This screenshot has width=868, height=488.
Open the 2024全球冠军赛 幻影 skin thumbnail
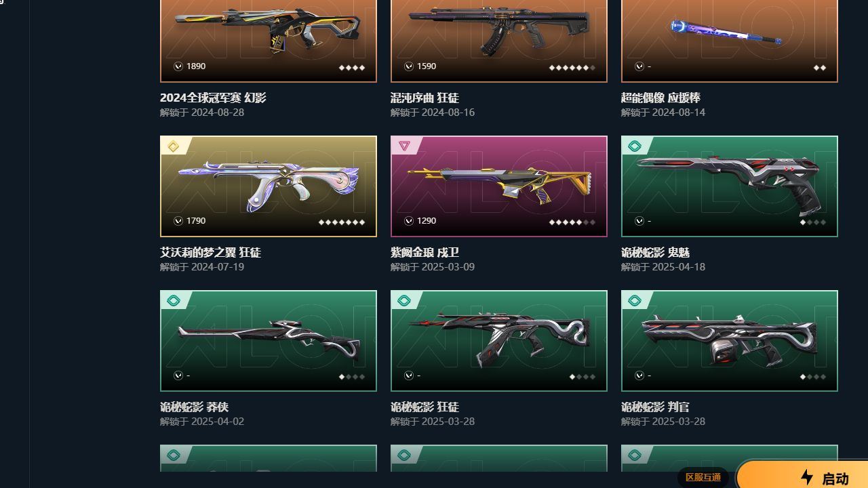pyautogui.click(x=269, y=41)
